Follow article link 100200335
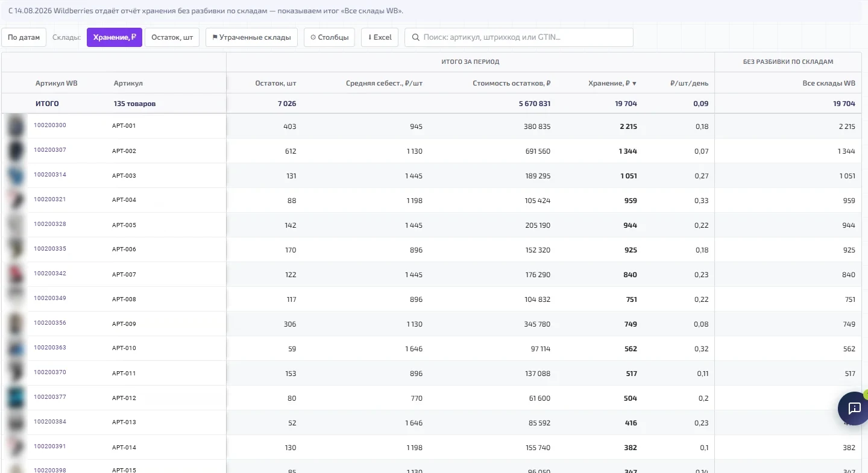Image resolution: width=868 pixels, height=473 pixels. 50,249
